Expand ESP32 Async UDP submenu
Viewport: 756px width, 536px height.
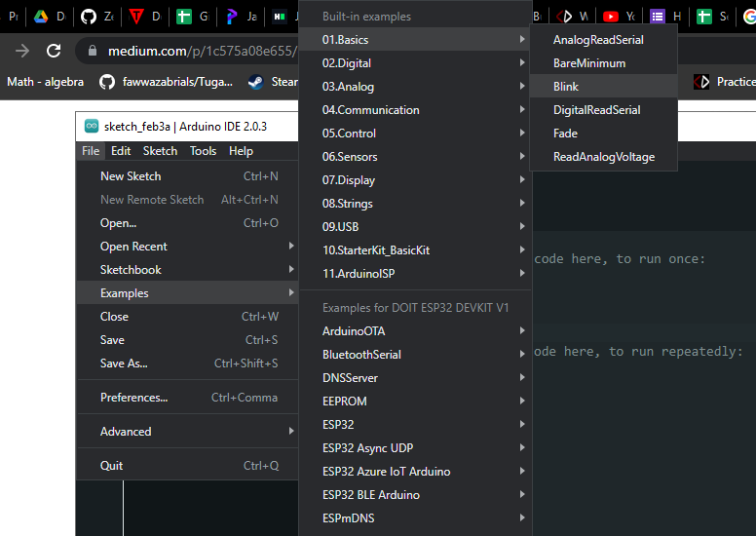point(415,448)
